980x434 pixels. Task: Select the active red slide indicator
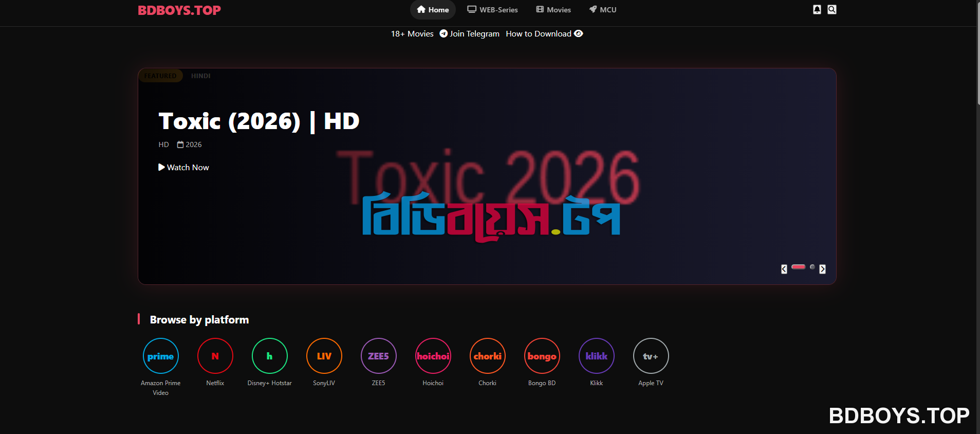(x=798, y=266)
